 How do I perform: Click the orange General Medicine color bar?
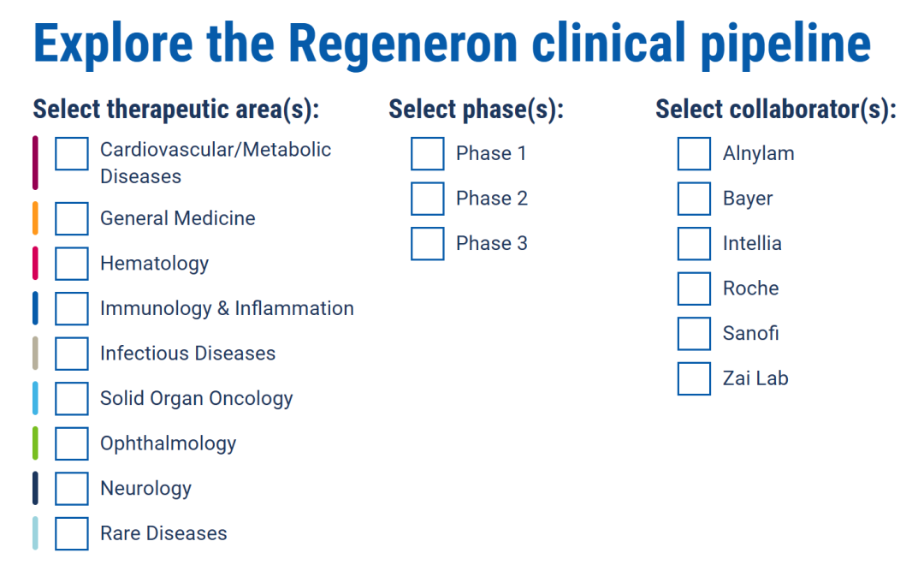click(35, 219)
